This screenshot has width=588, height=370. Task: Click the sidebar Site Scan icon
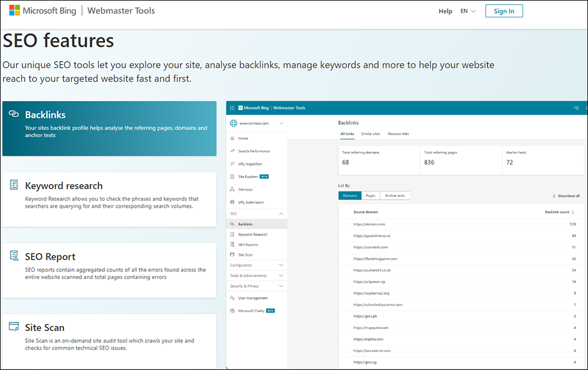232,255
